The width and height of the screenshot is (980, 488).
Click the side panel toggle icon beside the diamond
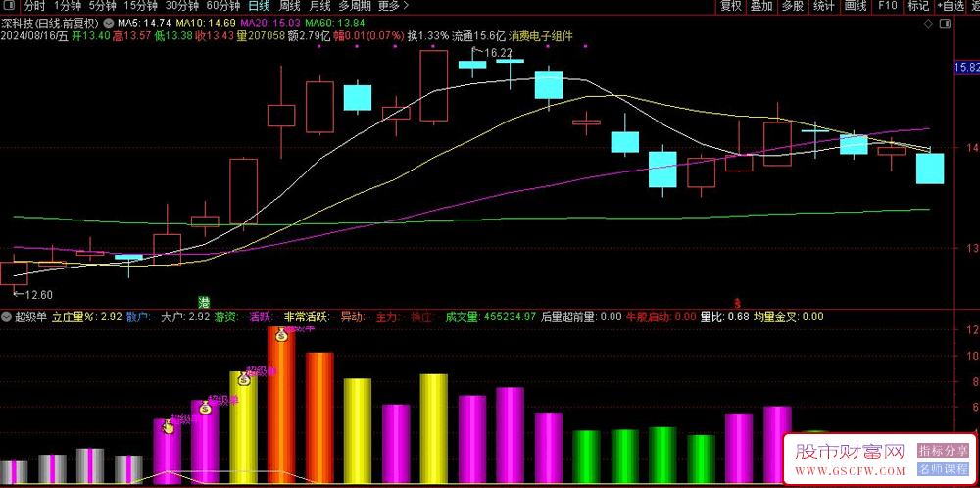pos(944,24)
